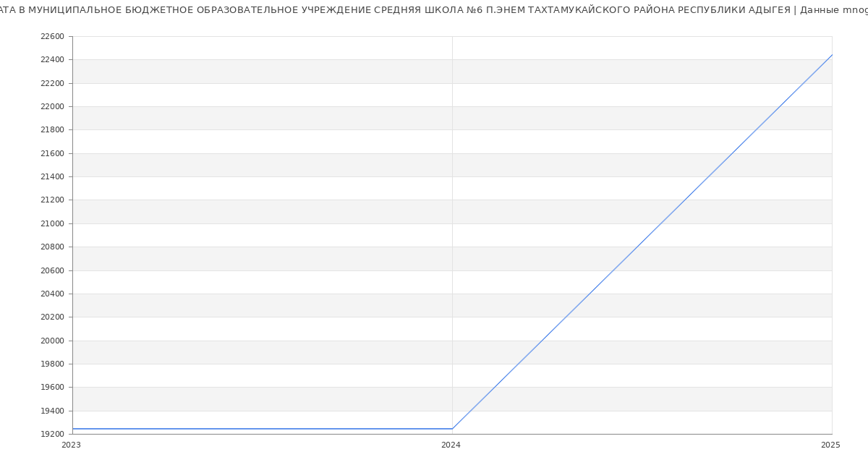Click the 19600 y-axis label
The height and width of the screenshot is (470, 868).
pyautogui.click(x=51, y=388)
